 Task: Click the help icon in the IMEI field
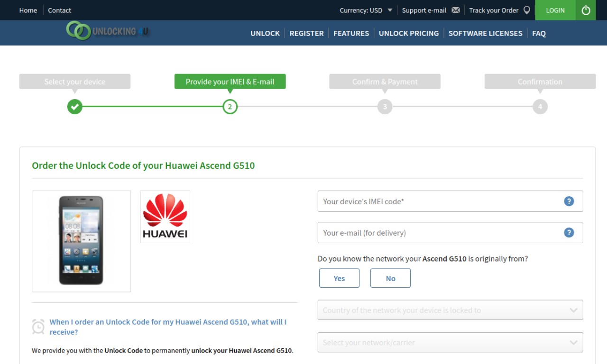pyautogui.click(x=569, y=201)
